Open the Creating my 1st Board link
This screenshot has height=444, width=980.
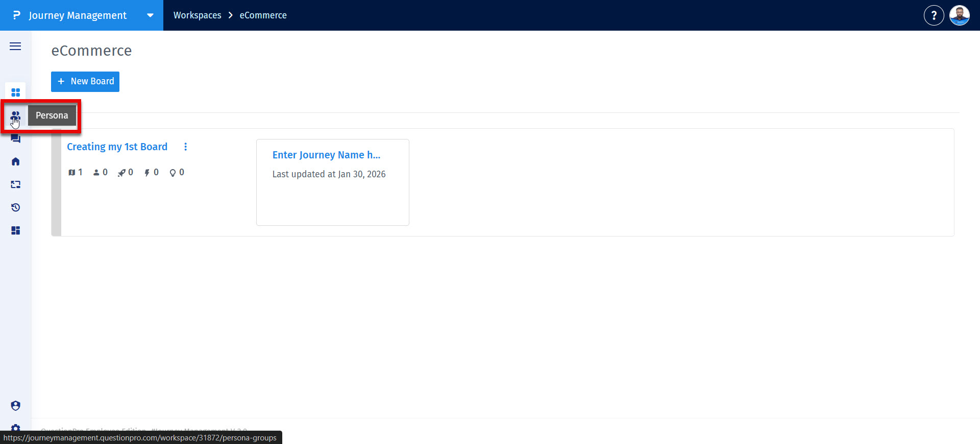pyautogui.click(x=117, y=147)
